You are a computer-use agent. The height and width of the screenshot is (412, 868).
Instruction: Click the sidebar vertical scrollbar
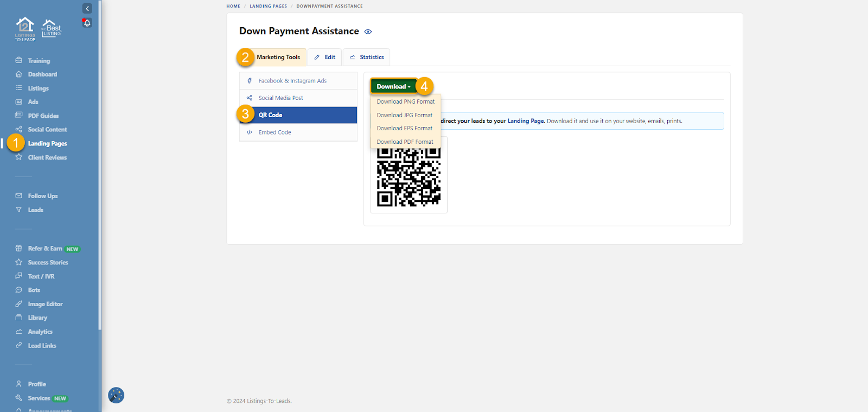(x=100, y=164)
